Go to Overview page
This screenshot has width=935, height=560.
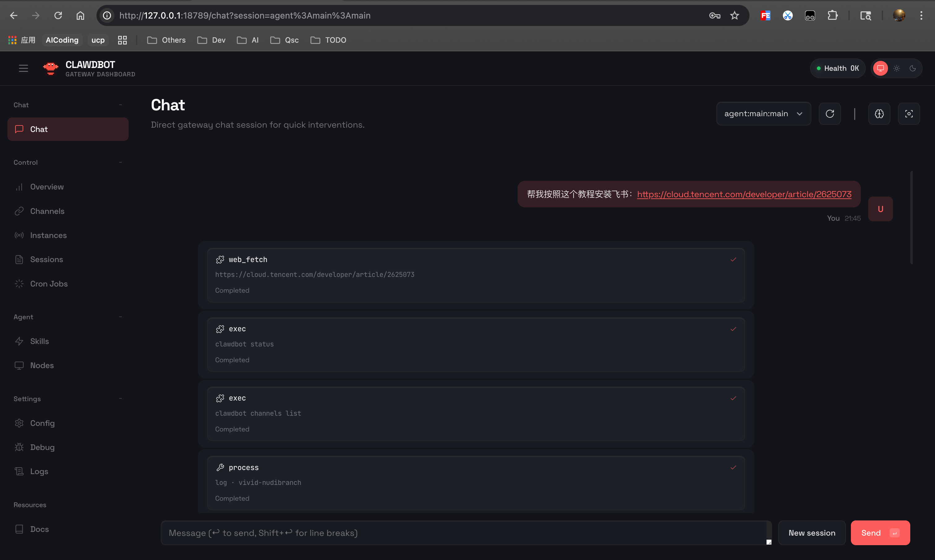(x=68, y=187)
